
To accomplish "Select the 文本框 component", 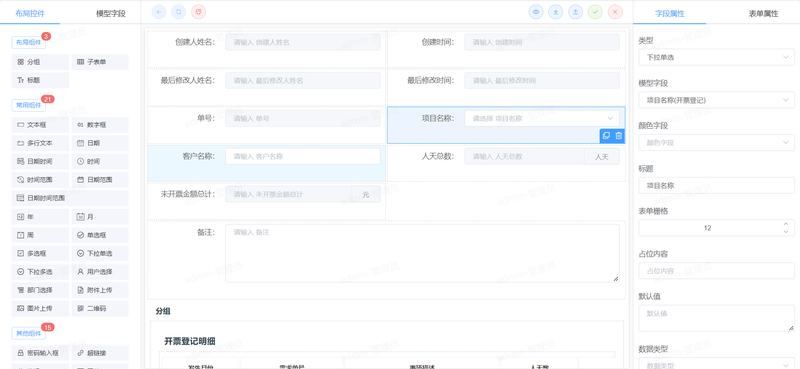I will click(x=40, y=125).
